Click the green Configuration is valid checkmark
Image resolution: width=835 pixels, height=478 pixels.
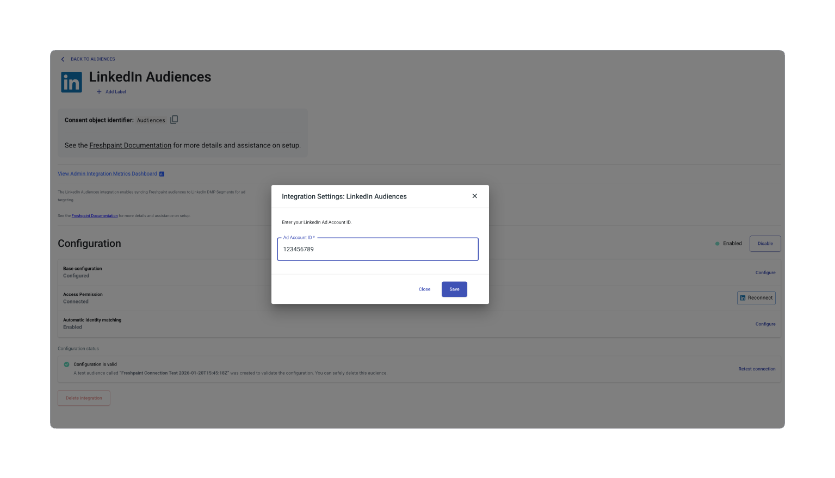pyautogui.click(x=67, y=365)
